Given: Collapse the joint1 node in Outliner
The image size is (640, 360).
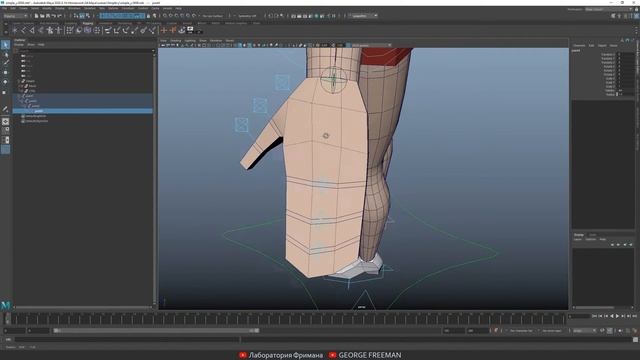Looking at the screenshot, I should click(x=19, y=96).
